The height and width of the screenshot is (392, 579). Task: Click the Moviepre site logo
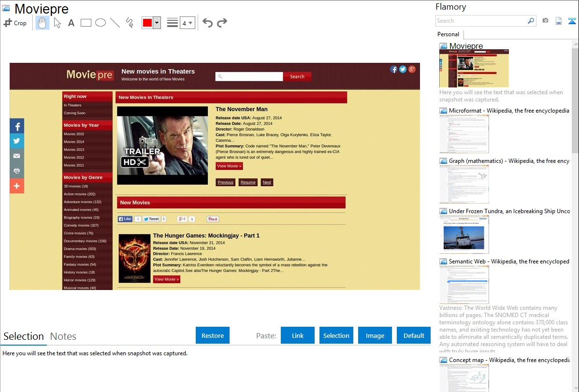click(90, 74)
